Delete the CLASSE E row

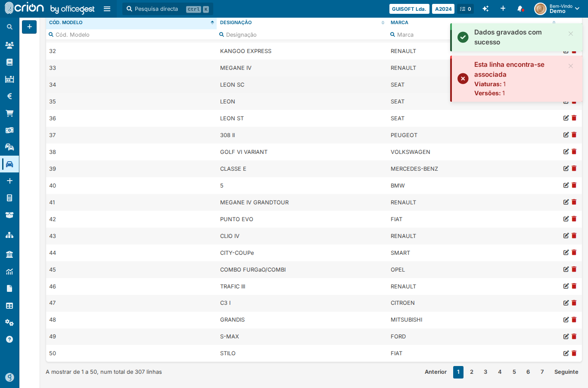pyautogui.click(x=574, y=169)
